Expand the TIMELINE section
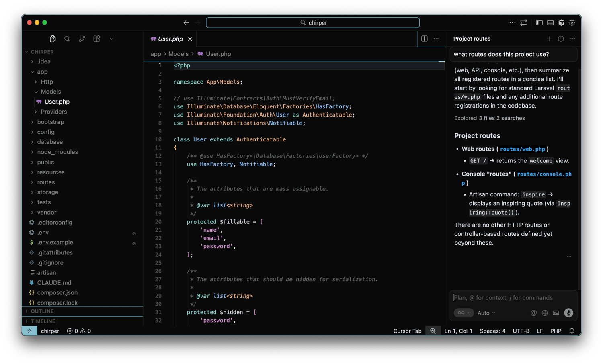This screenshot has height=364, width=603. point(82,321)
